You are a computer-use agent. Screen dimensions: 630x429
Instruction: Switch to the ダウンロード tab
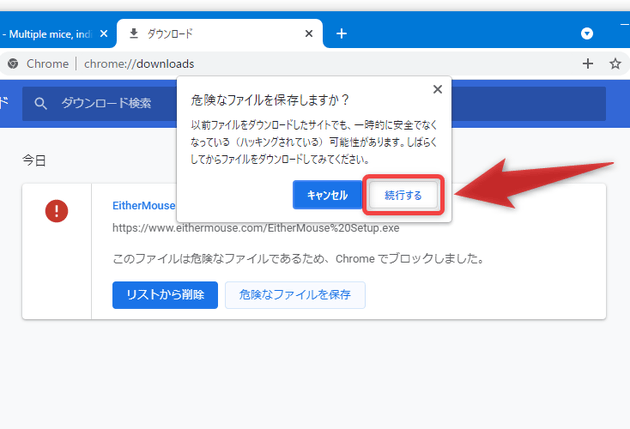219,34
